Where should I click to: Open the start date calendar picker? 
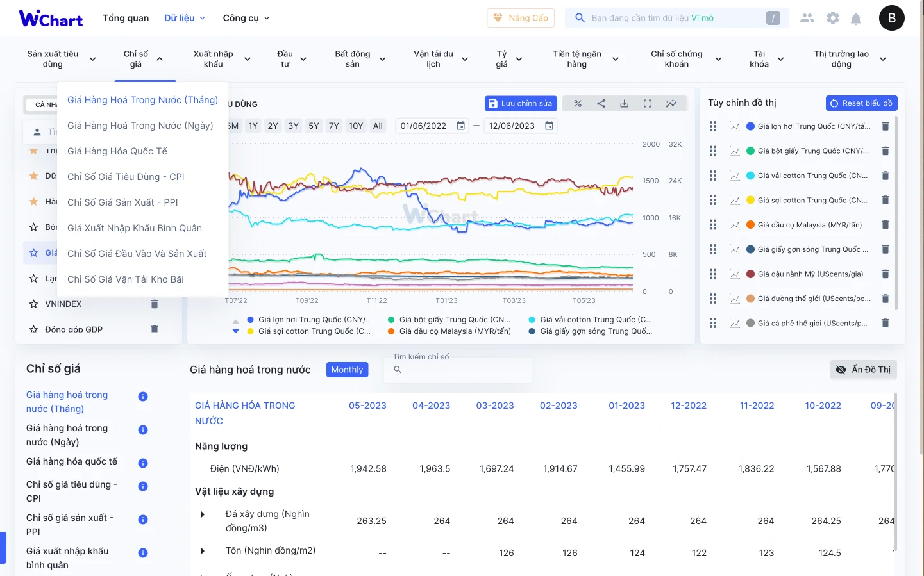click(x=460, y=126)
